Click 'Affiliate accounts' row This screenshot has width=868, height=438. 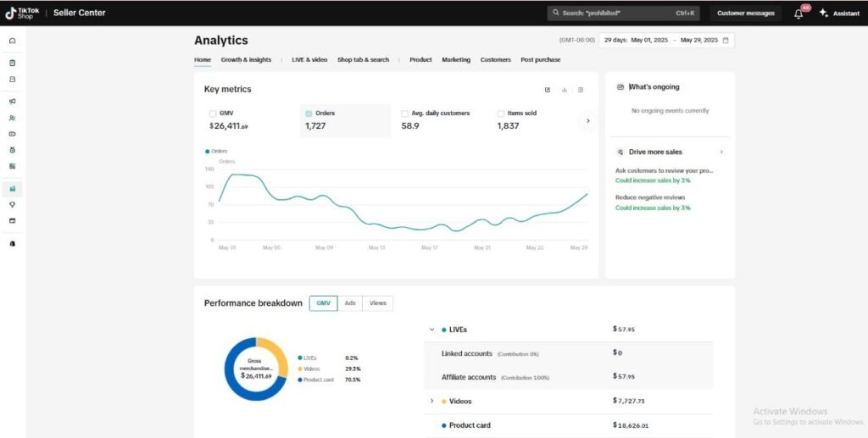(569, 377)
